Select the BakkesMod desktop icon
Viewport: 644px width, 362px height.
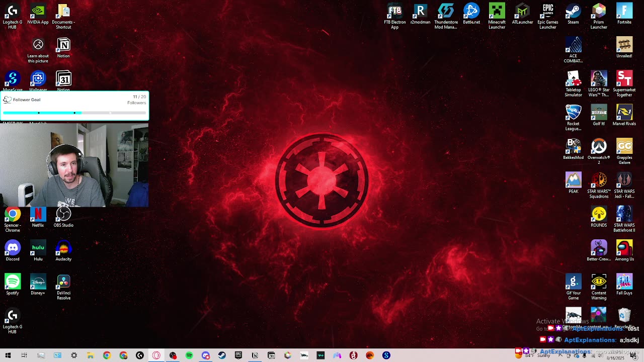(573, 149)
